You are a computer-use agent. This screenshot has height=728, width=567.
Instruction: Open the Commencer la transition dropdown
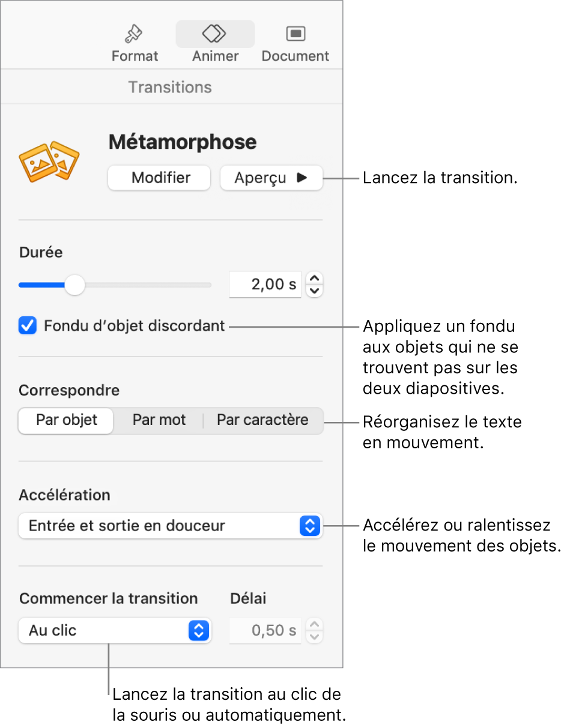[x=115, y=631]
